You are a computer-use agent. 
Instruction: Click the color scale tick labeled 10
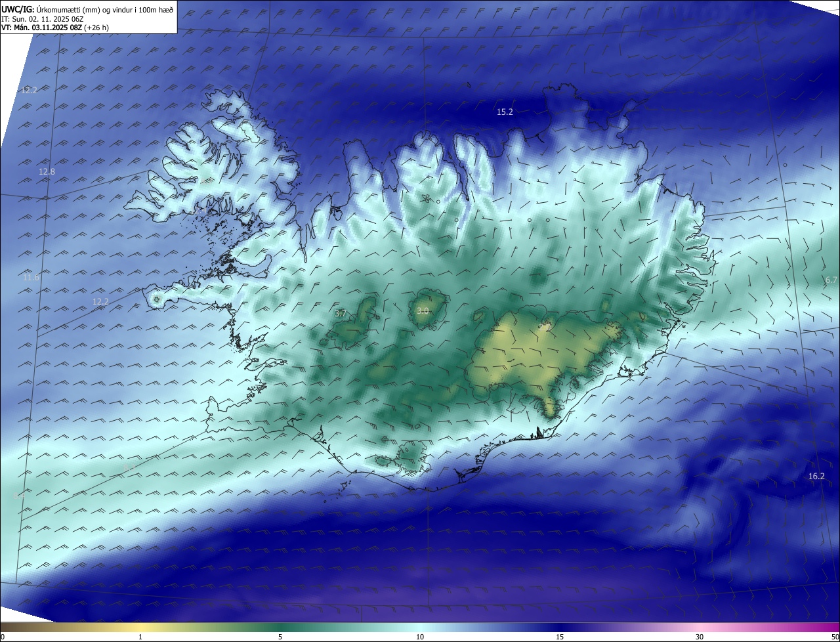point(420,637)
